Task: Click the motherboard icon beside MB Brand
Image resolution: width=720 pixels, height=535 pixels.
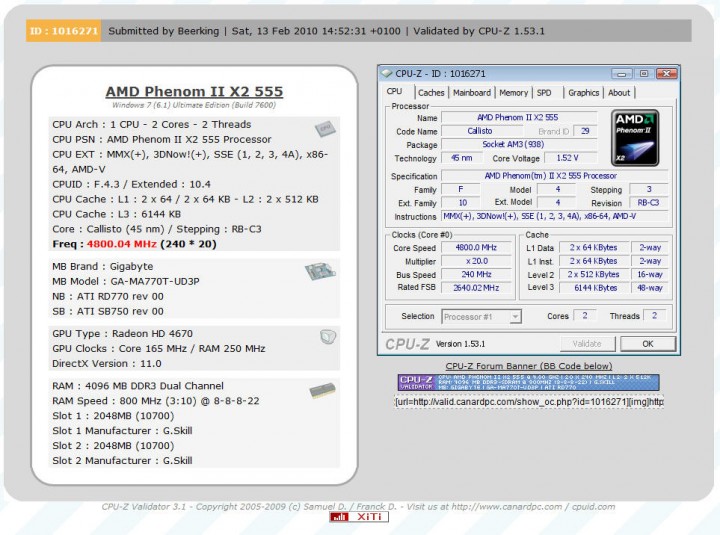Action: [x=320, y=271]
